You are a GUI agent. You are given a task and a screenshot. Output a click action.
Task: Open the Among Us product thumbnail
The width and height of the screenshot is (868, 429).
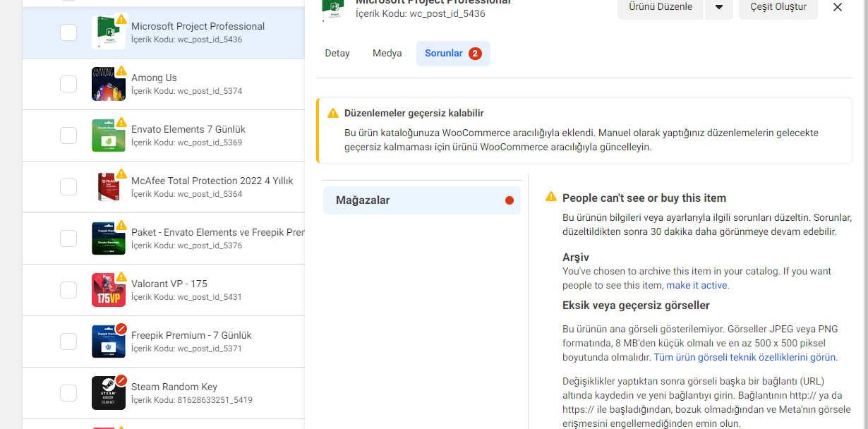(109, 84)
